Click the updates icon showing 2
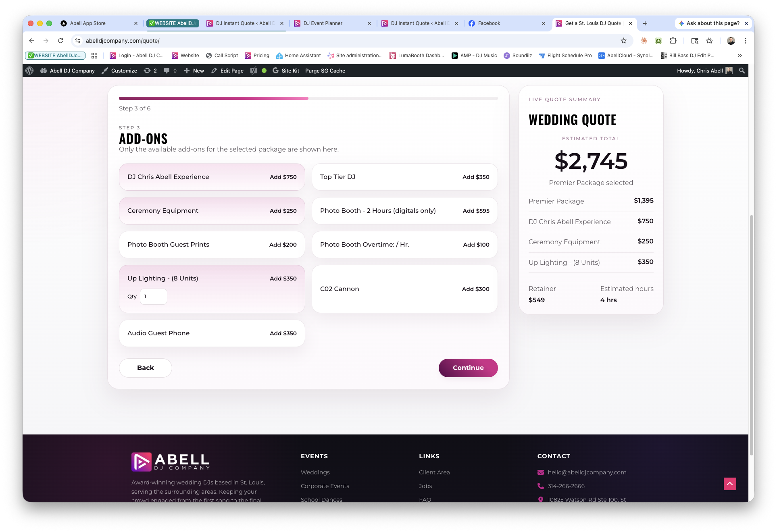 click(150, 71)
